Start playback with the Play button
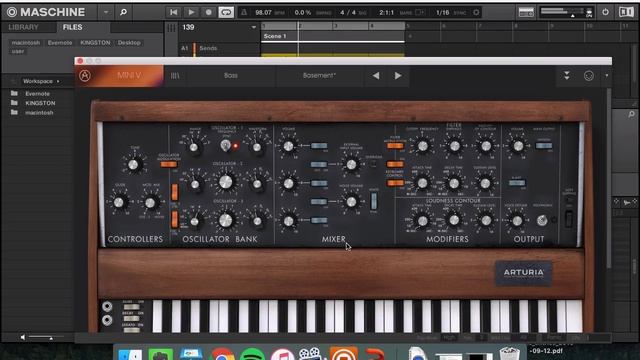640x360 pixels. 191,12
